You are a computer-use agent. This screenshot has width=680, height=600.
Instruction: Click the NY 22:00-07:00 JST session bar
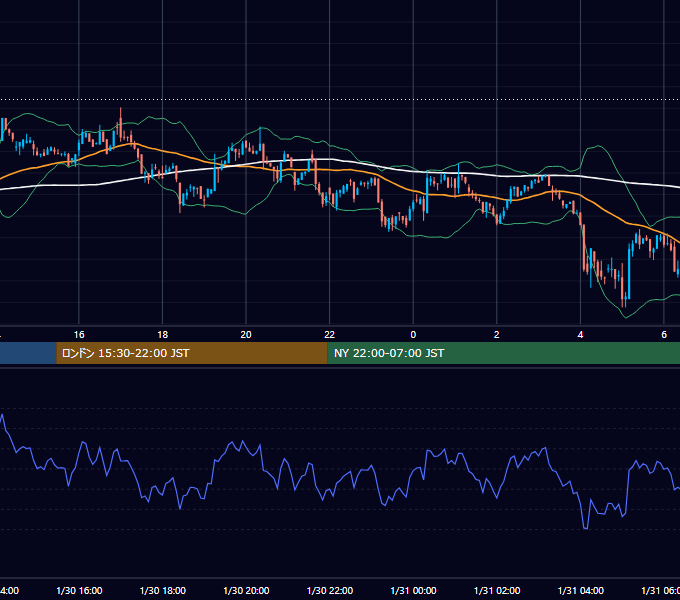click(503, 353)
